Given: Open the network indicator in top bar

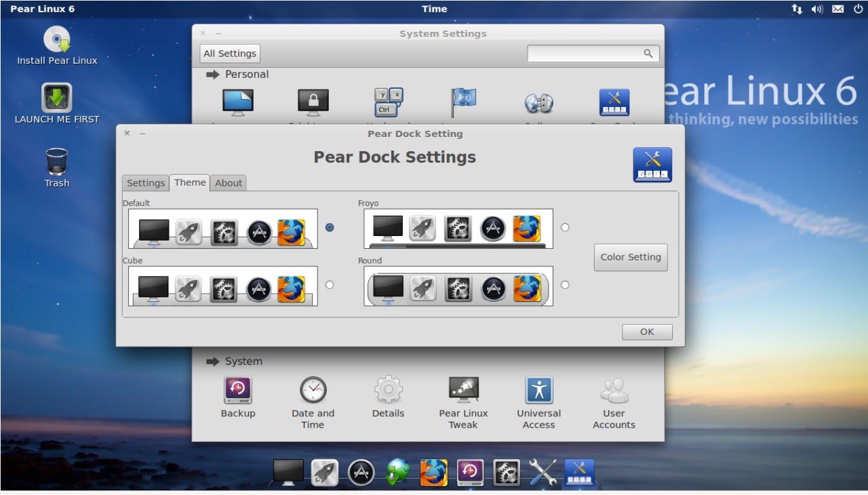Looking at the screenshot, I should [x=797, y=9].
